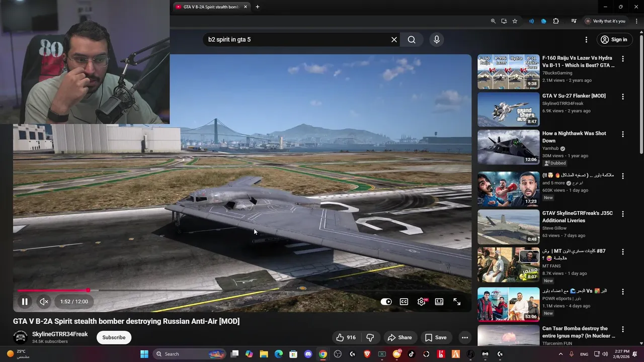The image size is (644, 362).
Task: Open F-160 Raiju Vs Lazer video thumbnail
Action: click(508, 71)
